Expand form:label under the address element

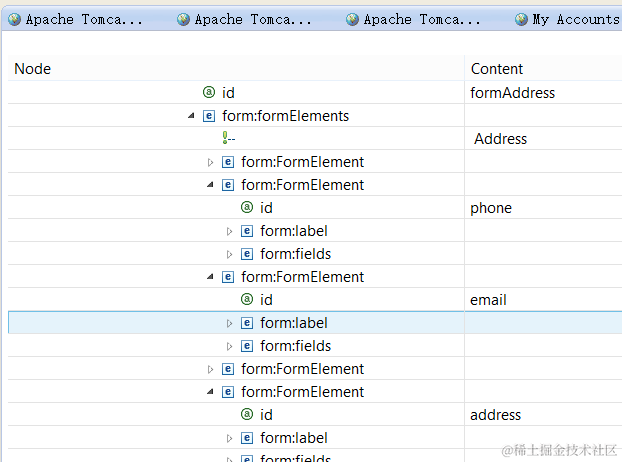(229, 438)
